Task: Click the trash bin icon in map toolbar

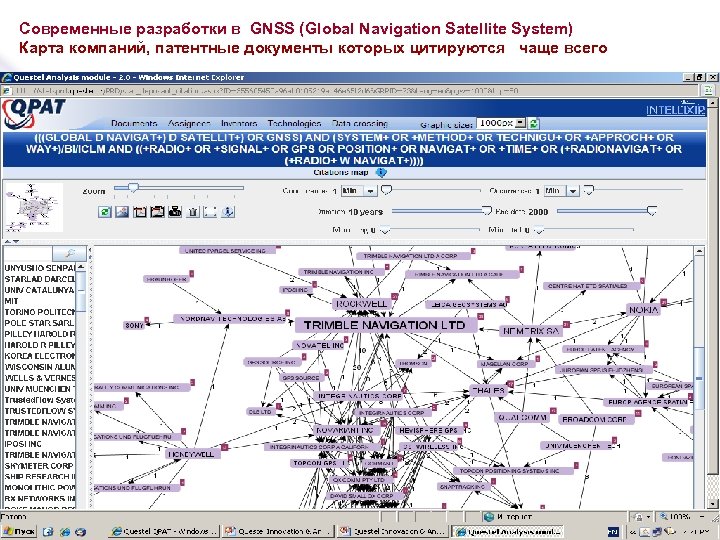Action: (x=193, y=212)
